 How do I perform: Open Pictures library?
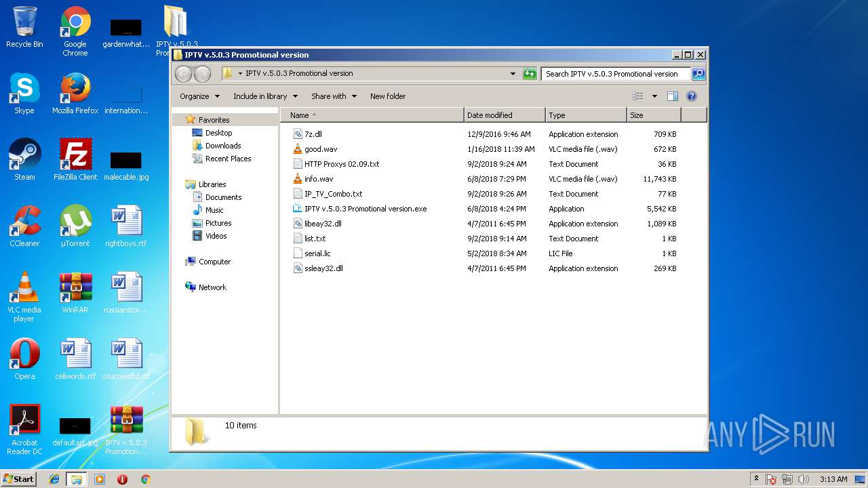[x=218, y=223]
